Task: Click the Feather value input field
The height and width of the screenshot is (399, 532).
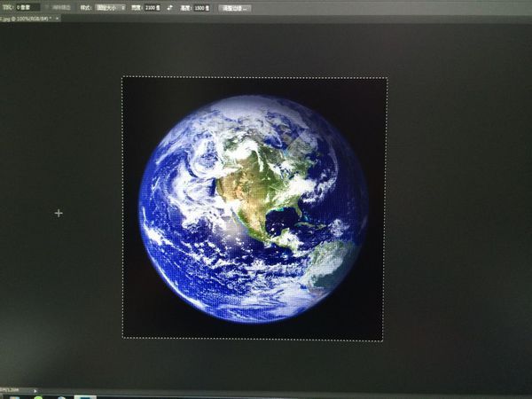Action: tap(27, 7)
